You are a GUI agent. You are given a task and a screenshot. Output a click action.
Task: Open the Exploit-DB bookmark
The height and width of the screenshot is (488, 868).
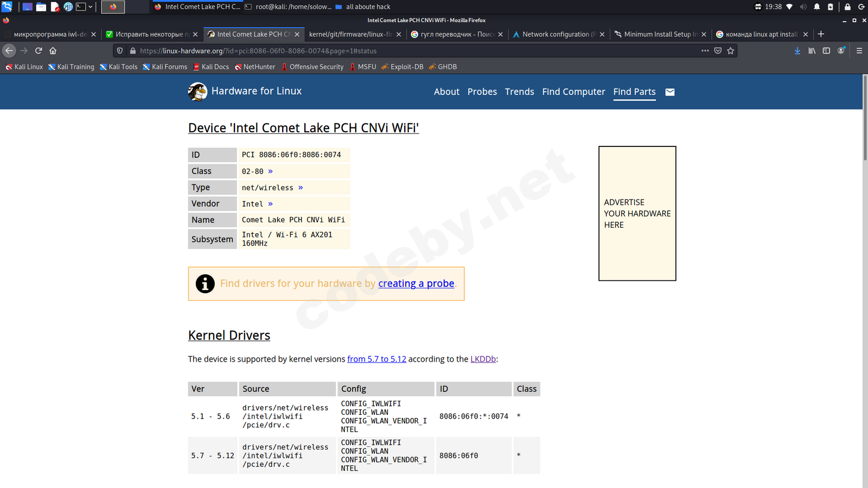tap(402, 67)
